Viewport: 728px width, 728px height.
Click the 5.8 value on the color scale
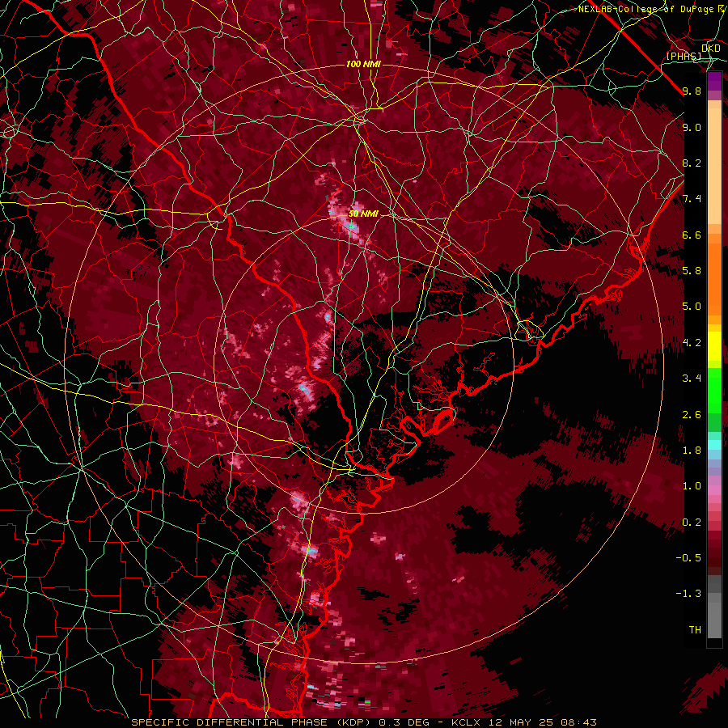pos(692,271)
